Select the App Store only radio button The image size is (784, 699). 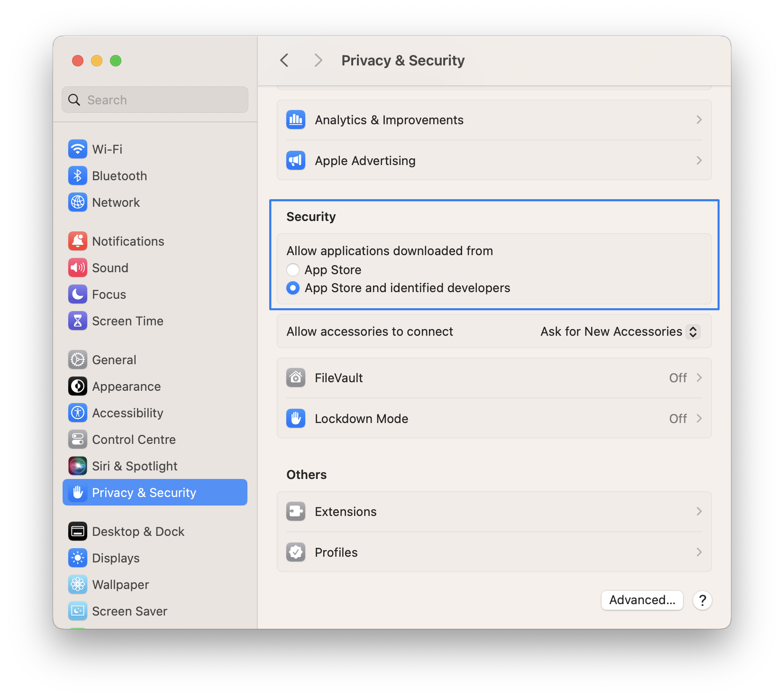coord(293,270)
